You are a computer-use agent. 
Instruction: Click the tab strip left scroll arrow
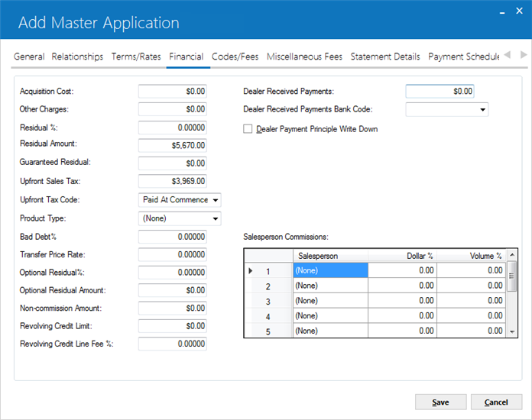[x=508, y=55]
